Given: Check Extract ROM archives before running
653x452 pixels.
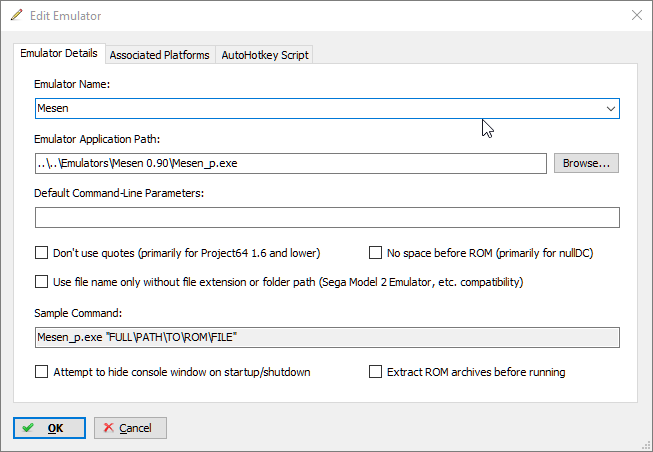Looking at the screenshot, I should (375, 372).
